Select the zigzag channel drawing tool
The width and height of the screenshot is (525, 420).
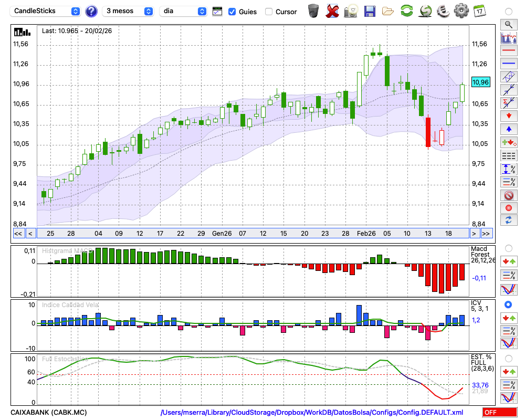[509, 77]
